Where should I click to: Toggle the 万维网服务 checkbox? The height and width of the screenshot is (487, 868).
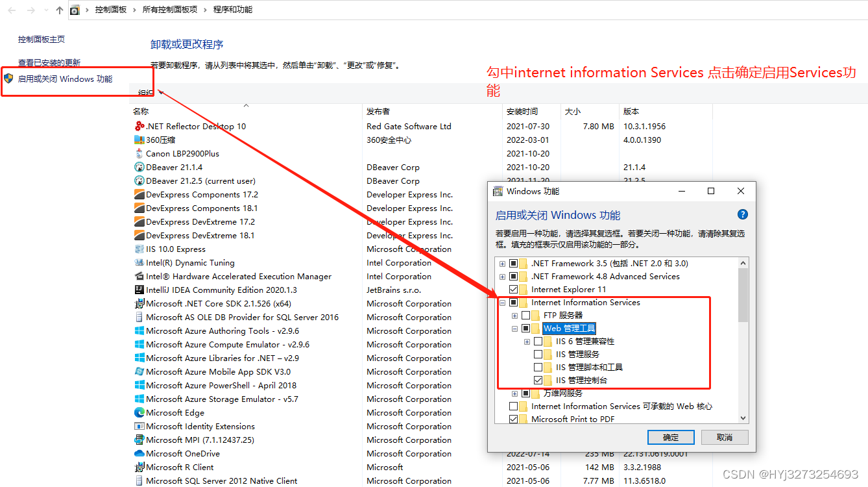(x=526, y=393)
